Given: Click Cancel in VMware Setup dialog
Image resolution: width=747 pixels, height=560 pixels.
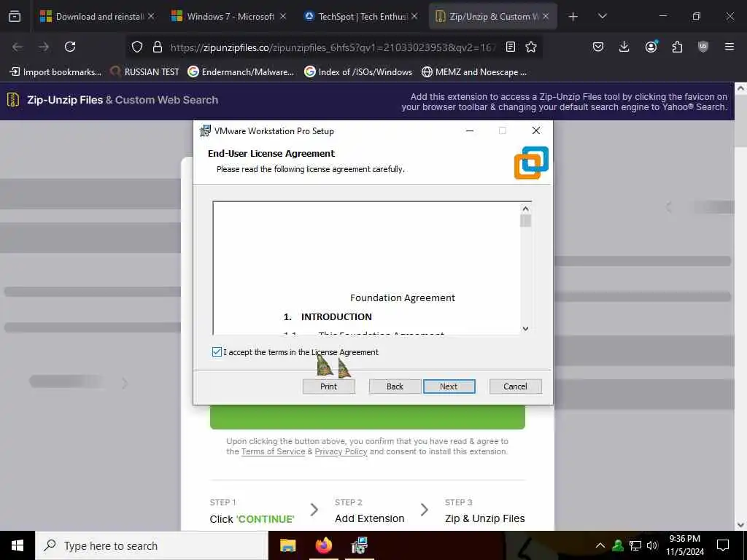Looking at the screenshot, I should (x=516, y=386).
